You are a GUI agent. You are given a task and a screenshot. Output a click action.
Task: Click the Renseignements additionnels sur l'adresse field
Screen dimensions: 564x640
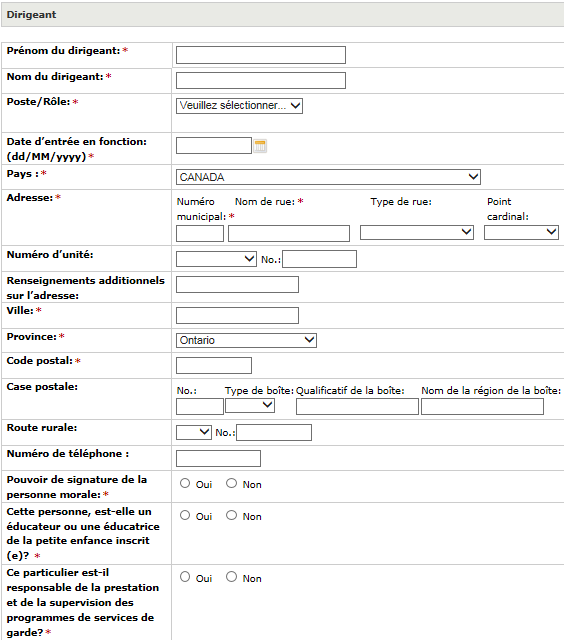(x=237, y=284)
